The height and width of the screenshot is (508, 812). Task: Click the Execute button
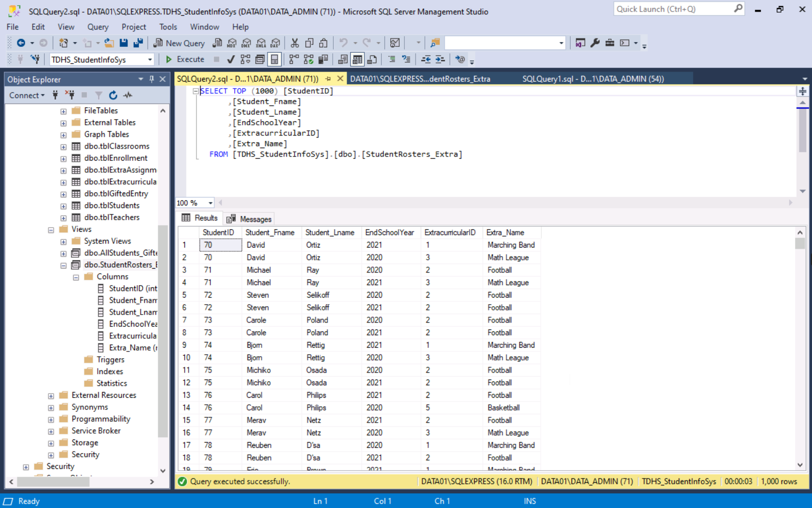point(185,60)
